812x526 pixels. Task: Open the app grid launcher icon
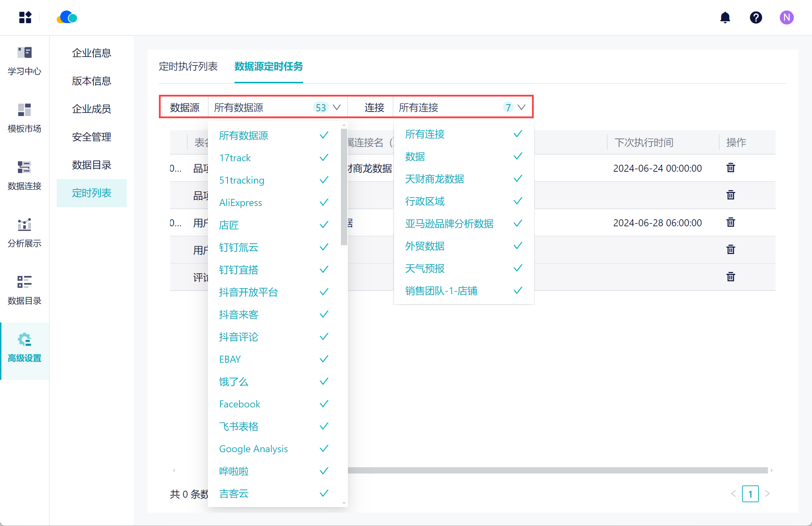coord(25,17)
